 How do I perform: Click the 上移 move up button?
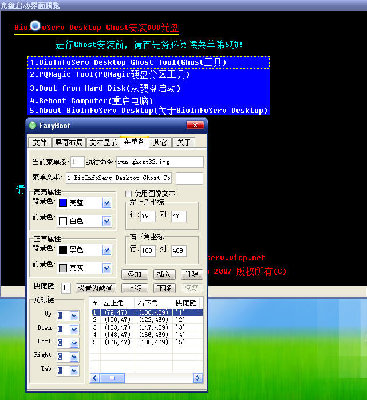pyautogui.click(x=134, y=288)
